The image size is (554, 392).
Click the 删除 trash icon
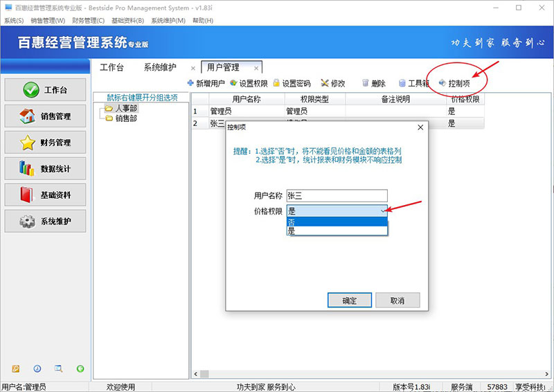366,83
